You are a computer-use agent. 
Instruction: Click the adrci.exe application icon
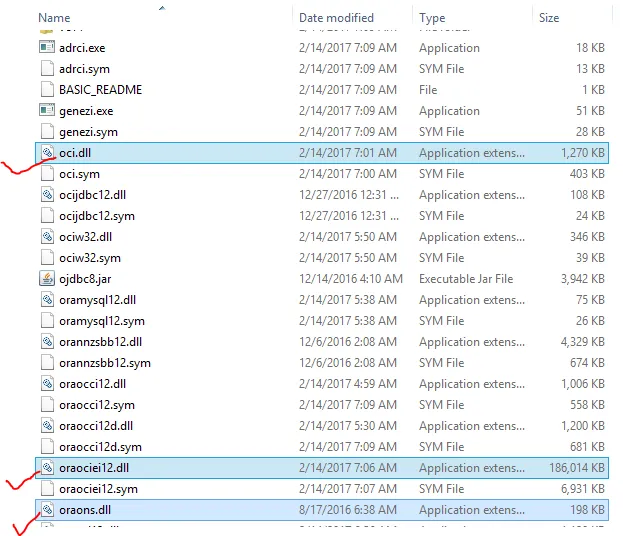pyautogui.click(x=47, y=47)
